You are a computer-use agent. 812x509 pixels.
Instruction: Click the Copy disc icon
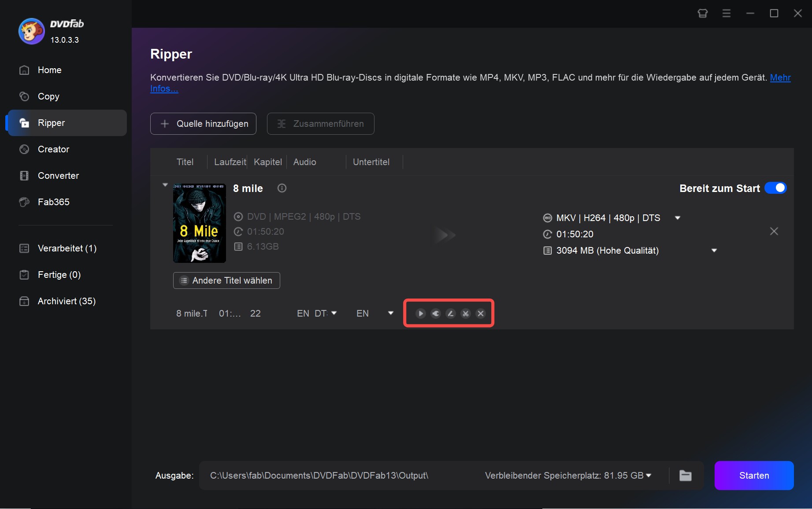(24, 96)
